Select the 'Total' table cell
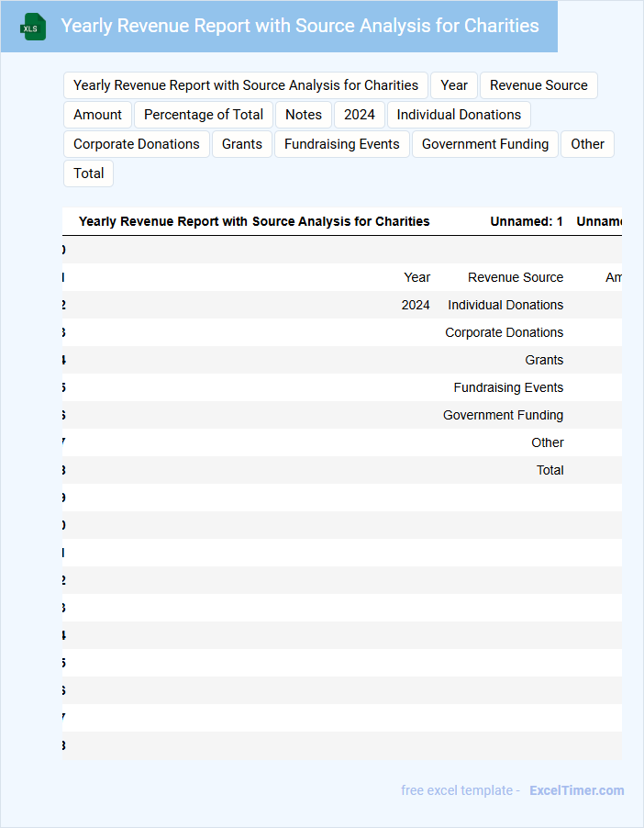This screenshot has height=828, width=644. [x=550, y=470]
